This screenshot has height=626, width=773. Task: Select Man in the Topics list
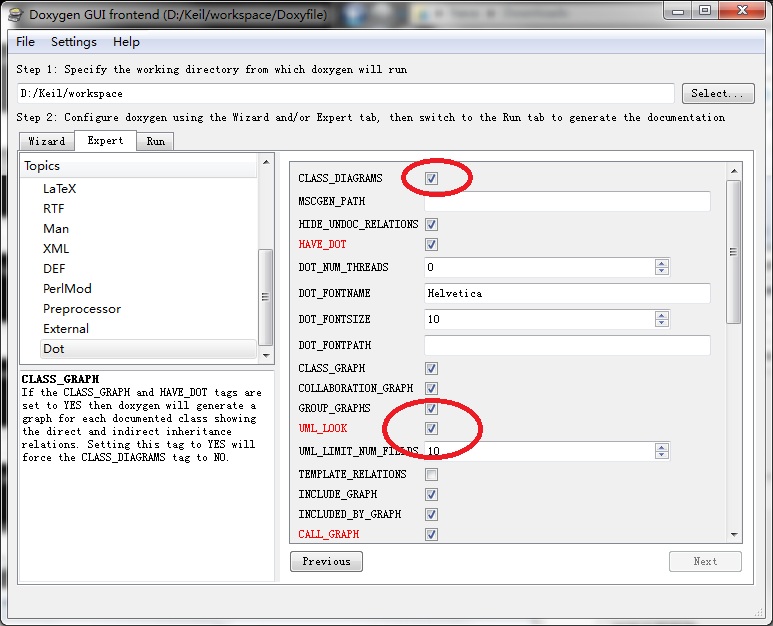(x=56, y=229)
